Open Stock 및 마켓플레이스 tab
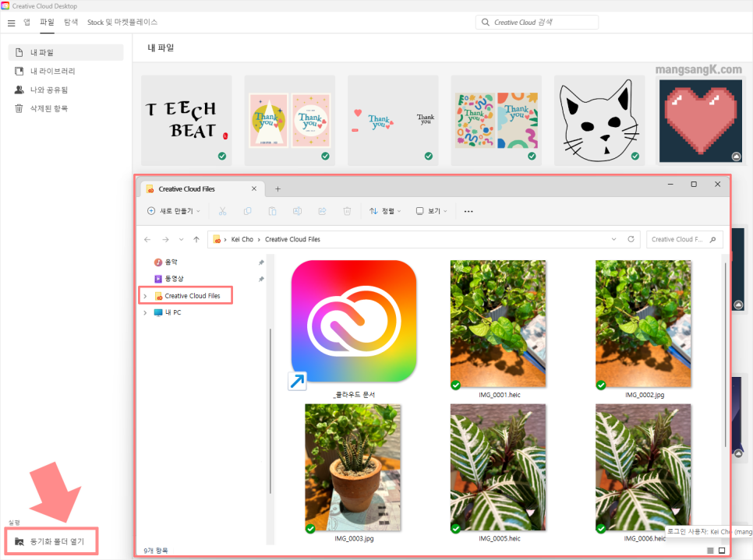Screen dimensions: 753x560 [x=122, y=22]
